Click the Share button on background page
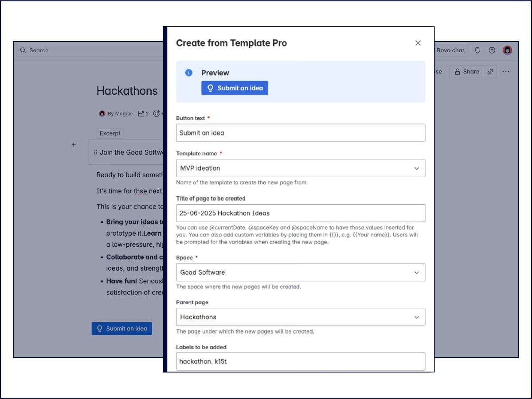This screenshot has height=399, width=532. [466, 72]
